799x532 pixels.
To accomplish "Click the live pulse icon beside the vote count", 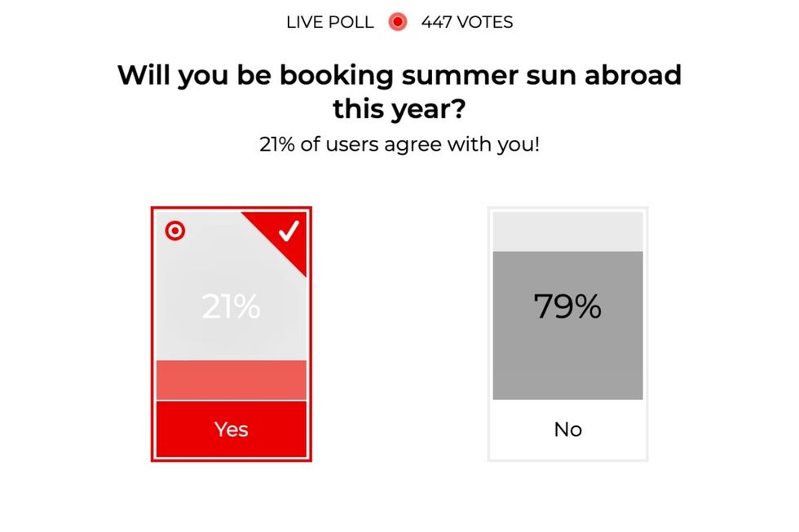I will point(397,22).
